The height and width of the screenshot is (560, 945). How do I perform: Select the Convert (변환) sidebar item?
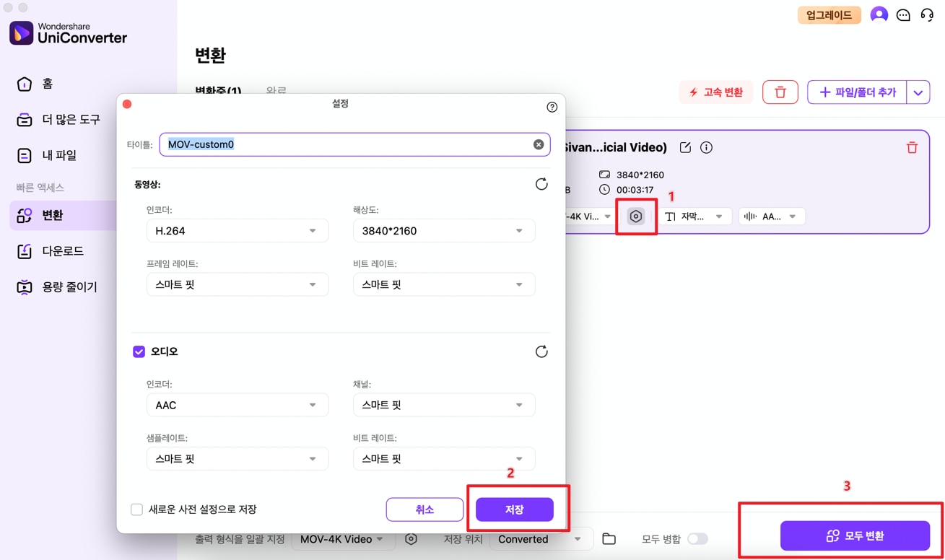tap(64, 215)
